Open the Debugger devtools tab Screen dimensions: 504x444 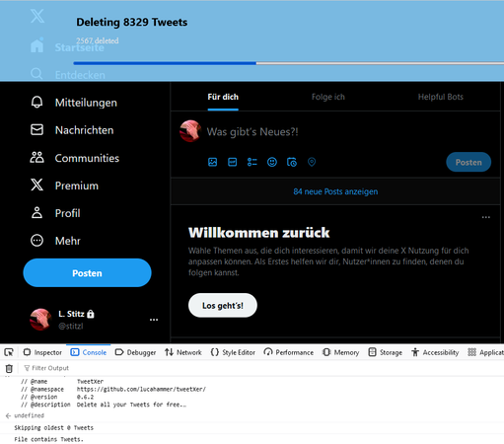pos(135,352)
